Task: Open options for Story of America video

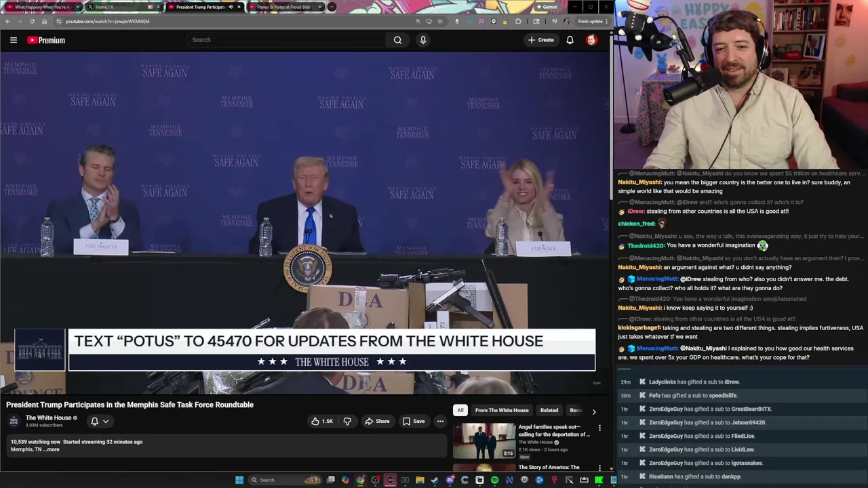Action: [599, 468]
